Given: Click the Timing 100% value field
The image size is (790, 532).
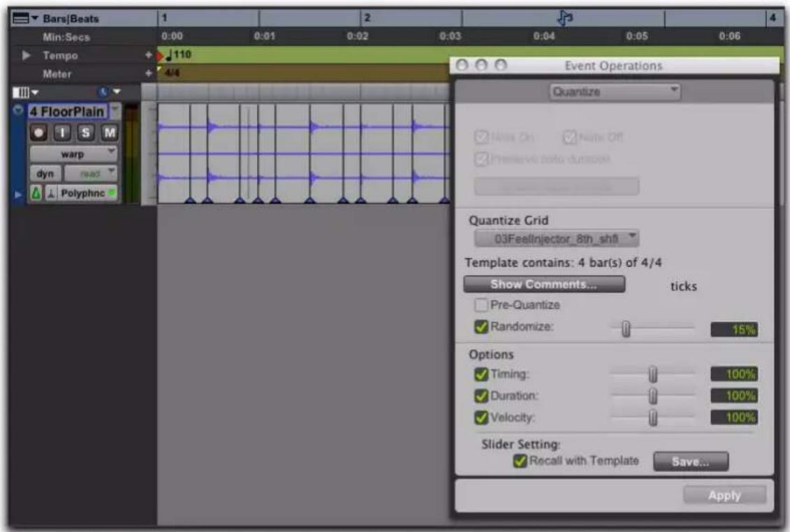Looking at the screenshot, I should (x=734, y=374).
